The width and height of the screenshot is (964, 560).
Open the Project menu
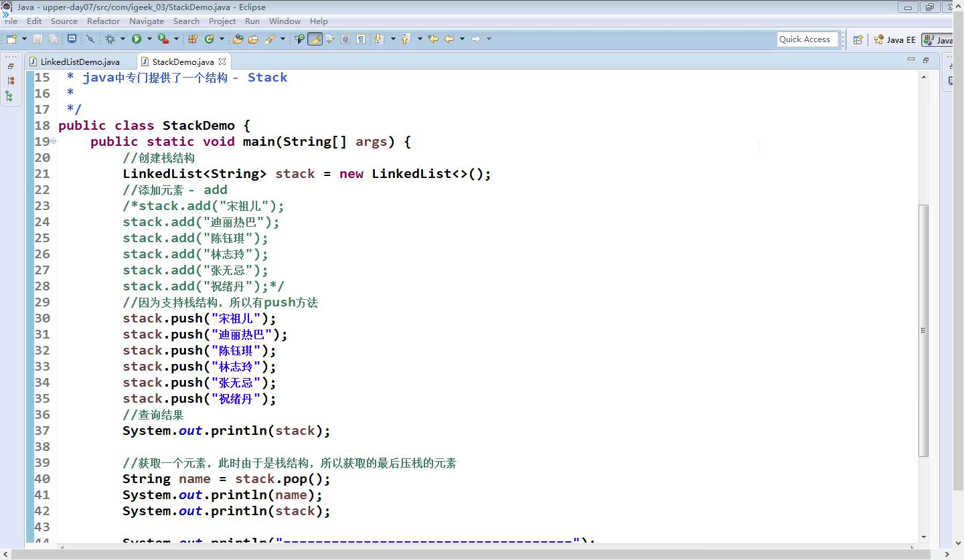tap(222, 21)
